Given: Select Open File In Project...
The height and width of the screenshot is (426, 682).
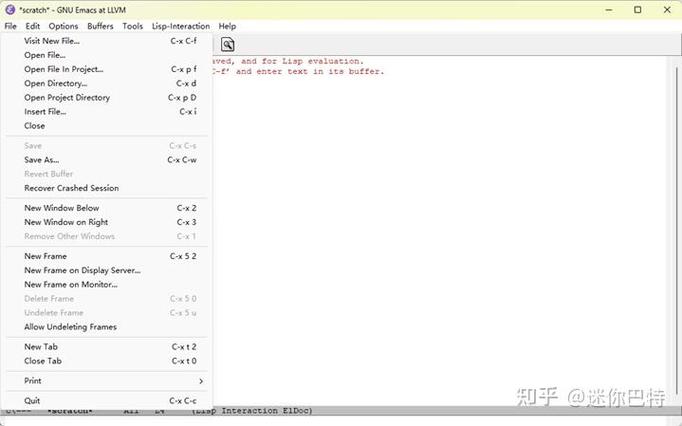Looking at the screenshot, I should (107, 69).
